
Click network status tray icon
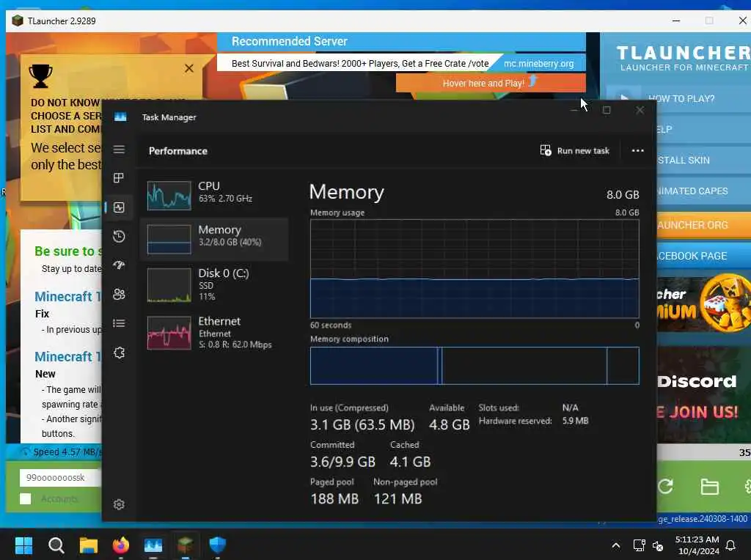tap(640, 545)
